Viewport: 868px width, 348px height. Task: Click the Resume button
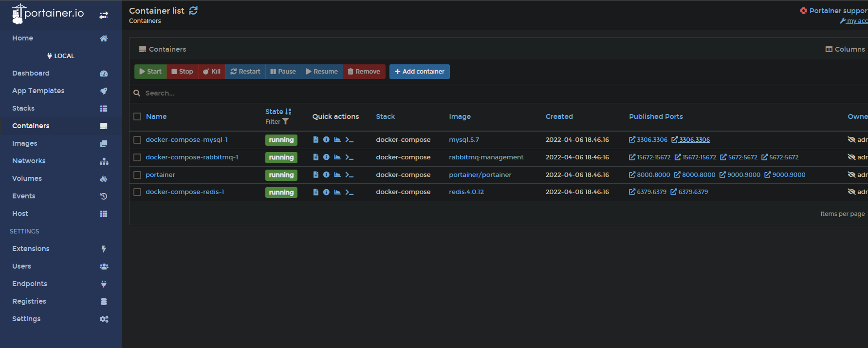pos(322,72)
